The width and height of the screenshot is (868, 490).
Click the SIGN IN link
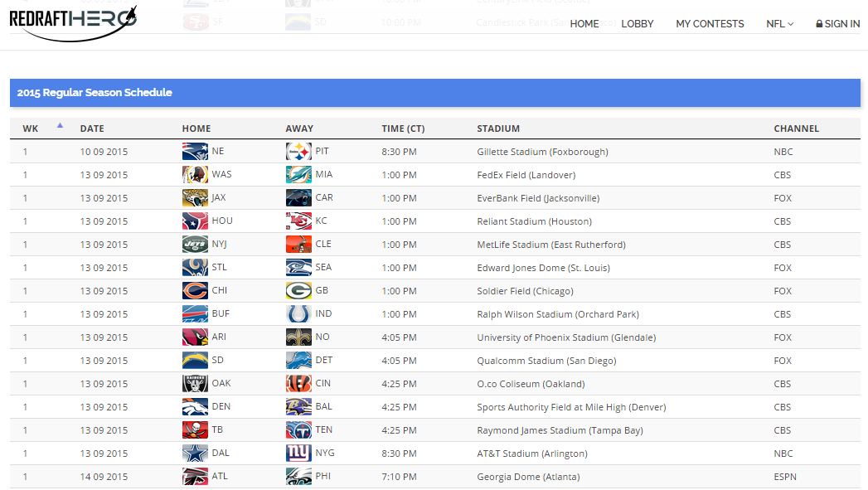click(837, 24)
